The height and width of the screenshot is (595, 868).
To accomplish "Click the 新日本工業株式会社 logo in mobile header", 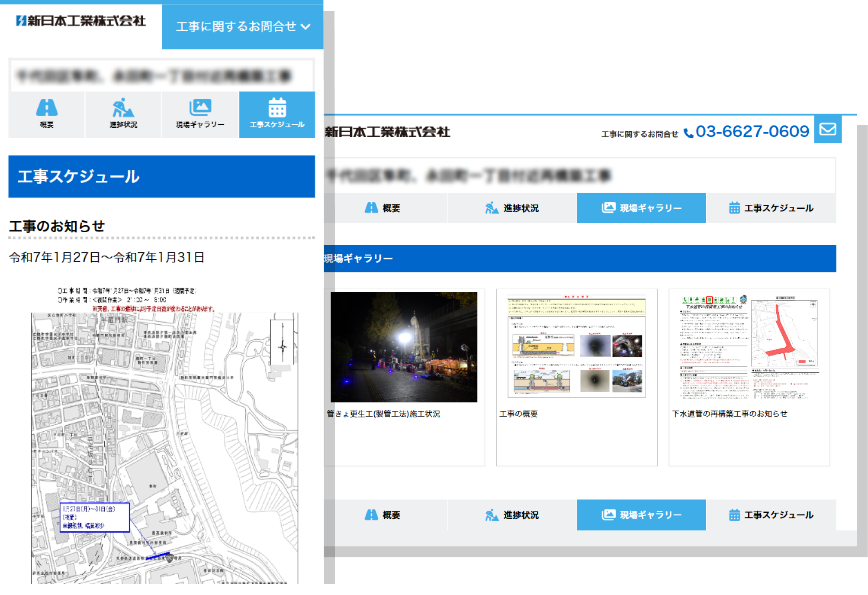I will pos(81,21).
